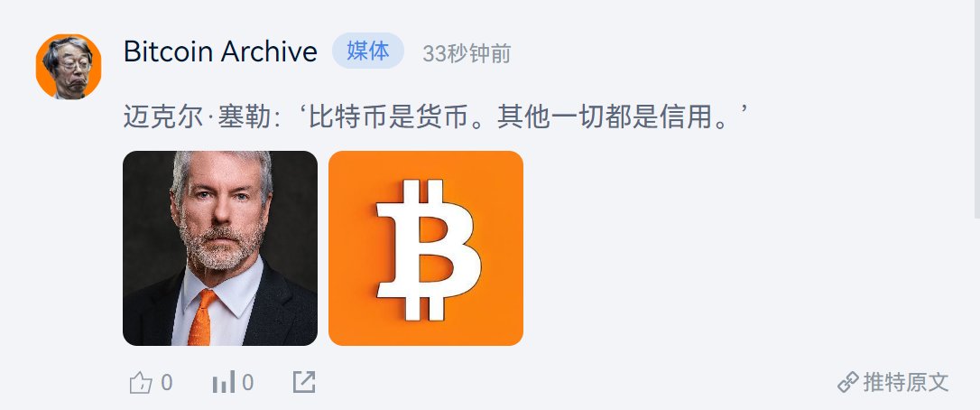
Task: Click the 33秒钟前 timestamp
Action: tap(467, 54)
